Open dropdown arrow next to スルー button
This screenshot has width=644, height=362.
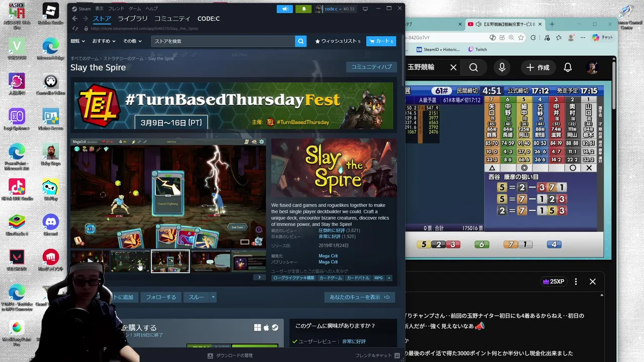click(x=213, y=297)
